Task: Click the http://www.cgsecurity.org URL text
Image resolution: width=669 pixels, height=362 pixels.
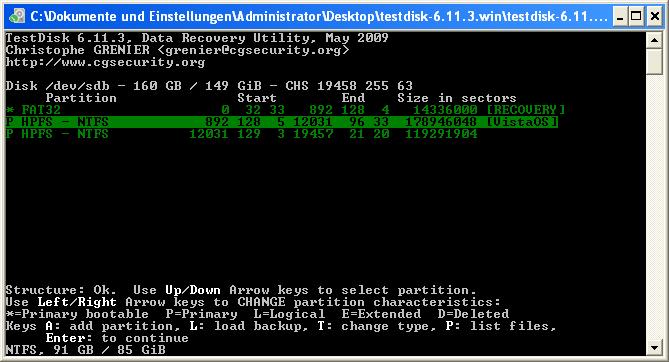Action: [105, 62]
